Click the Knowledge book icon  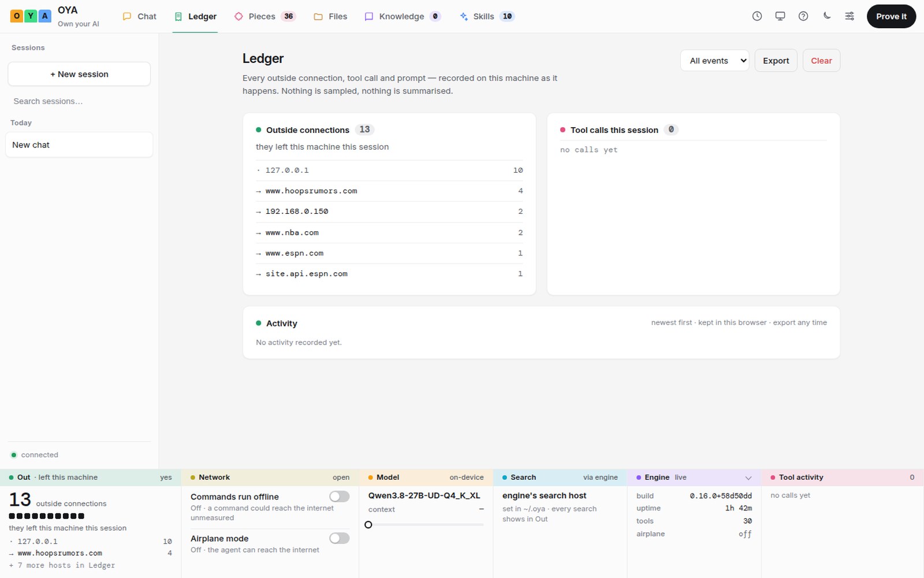coord(369,16)
